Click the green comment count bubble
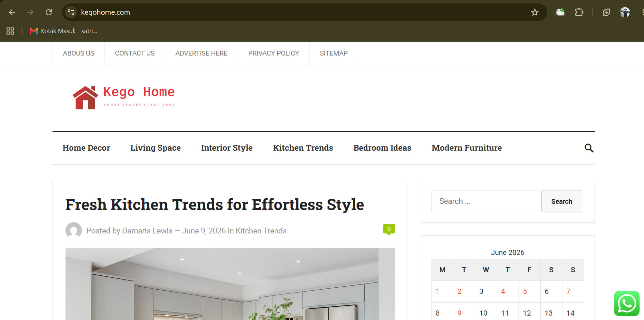Image resolution: width=644 pixels, height=320 pixels. pyautogui.click(x=389, y=229)
